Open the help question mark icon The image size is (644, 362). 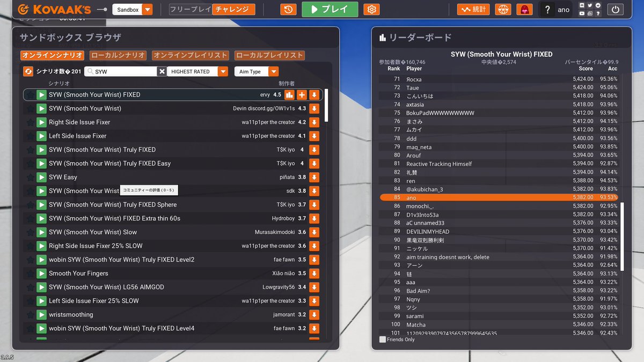click(x=547, y=10)
